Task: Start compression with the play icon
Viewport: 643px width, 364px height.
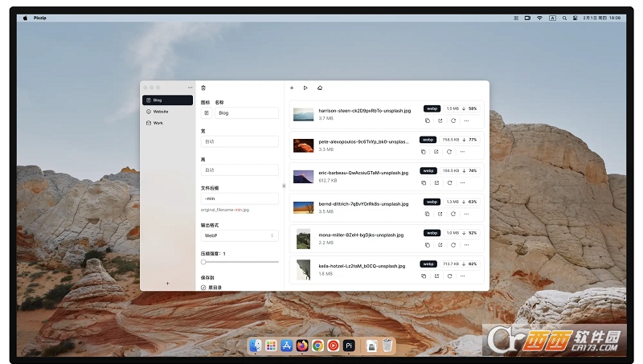Action: 305,88
